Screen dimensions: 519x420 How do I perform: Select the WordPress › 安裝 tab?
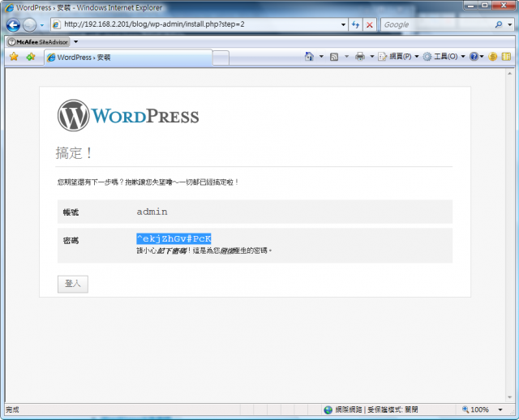coord(128,58)
